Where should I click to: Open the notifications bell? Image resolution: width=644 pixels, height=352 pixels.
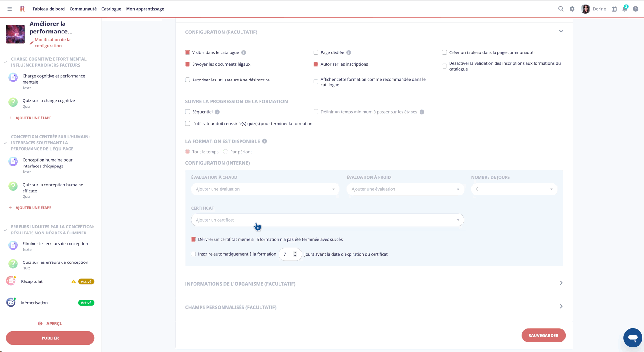click(x=624, y=9)
